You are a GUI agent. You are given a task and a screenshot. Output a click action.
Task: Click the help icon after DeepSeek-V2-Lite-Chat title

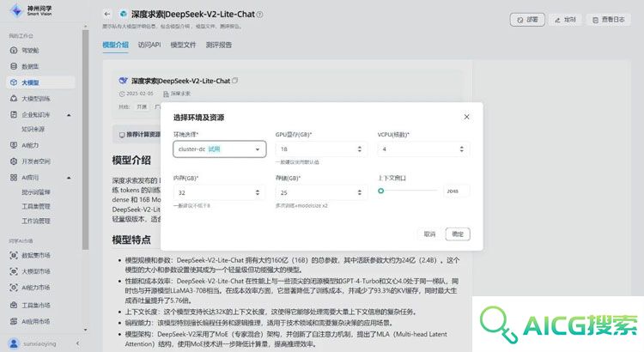tap(259, 15)
